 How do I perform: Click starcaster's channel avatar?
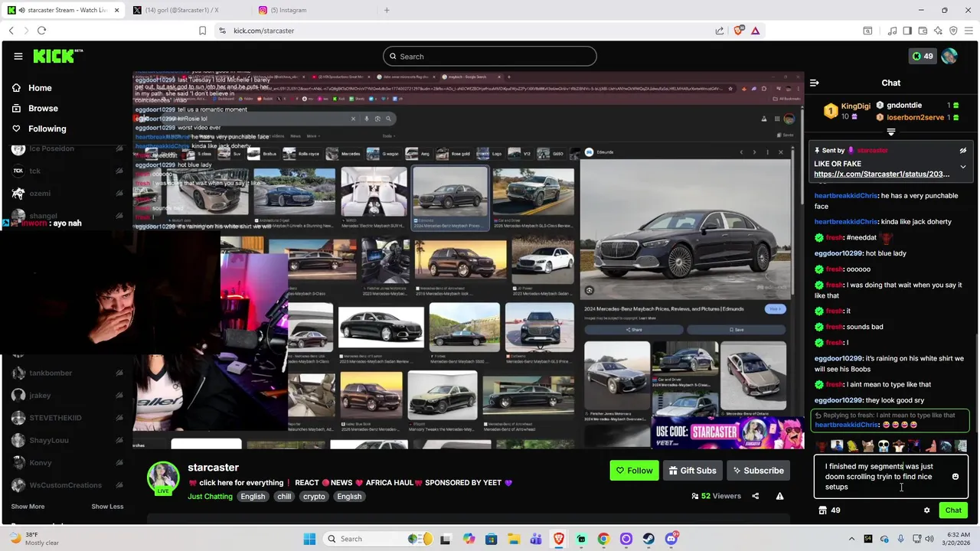point(163,478)
